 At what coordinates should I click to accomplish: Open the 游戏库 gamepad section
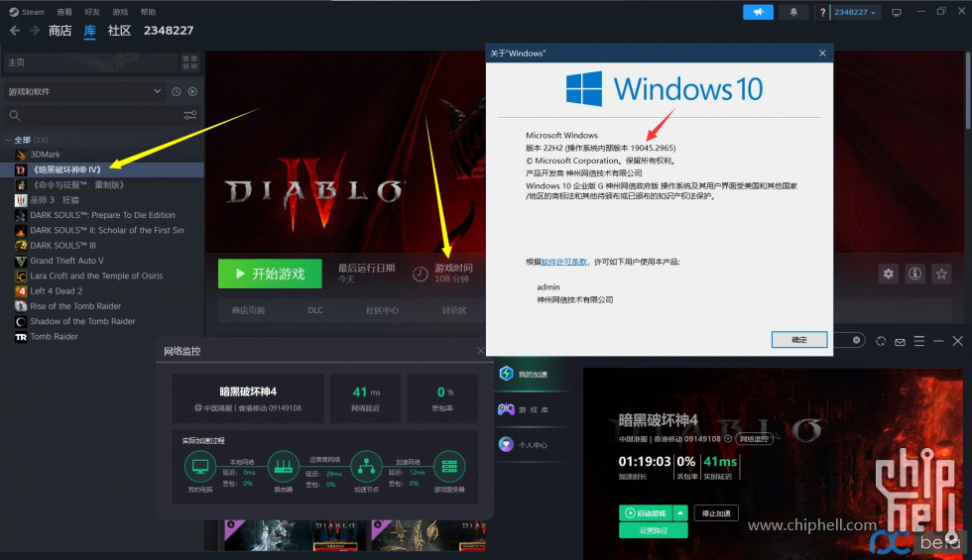(524, 409)
